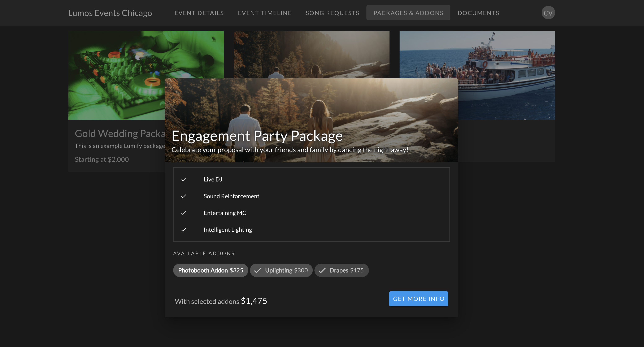Viewport: 644px width, 347px height.
Task: Click the Get More Info button
Action: [x=418, y=299]
